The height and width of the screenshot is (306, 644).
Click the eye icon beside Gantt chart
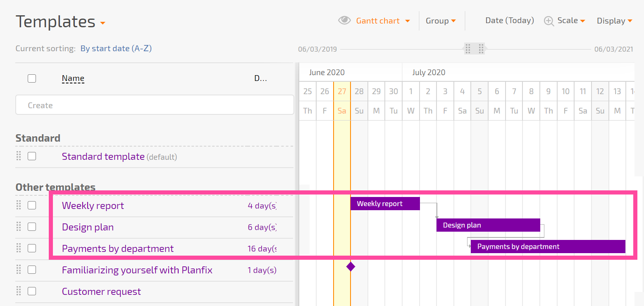(x=344, y=21)
